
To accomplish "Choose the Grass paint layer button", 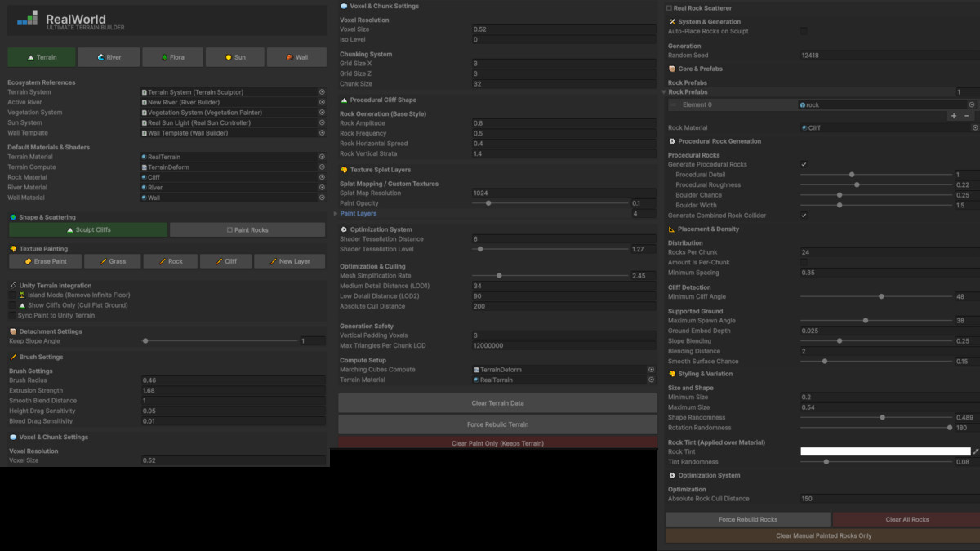I will tap(114, 261).
